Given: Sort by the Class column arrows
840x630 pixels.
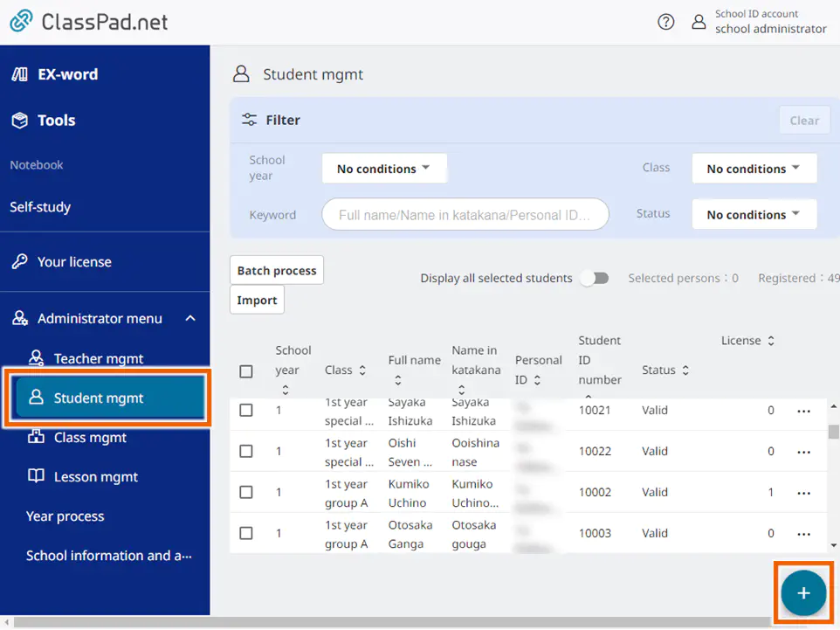Looking at the screenshot, I should (362, 370).
